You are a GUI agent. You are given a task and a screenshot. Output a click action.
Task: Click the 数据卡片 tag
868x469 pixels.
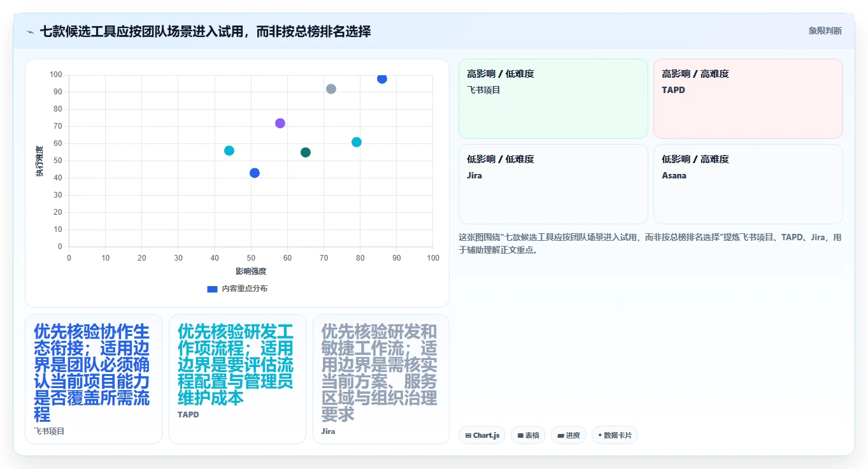(x=615, y=435)
